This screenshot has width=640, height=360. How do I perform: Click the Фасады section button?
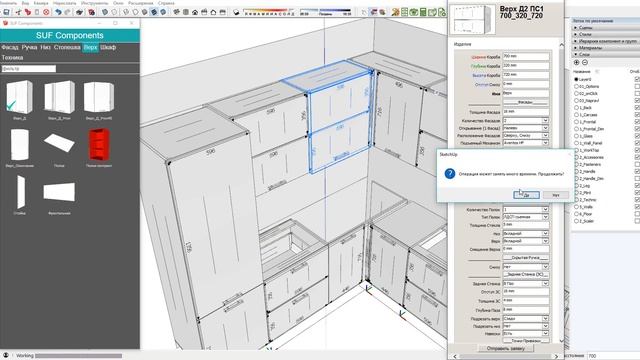click(526, 102)
